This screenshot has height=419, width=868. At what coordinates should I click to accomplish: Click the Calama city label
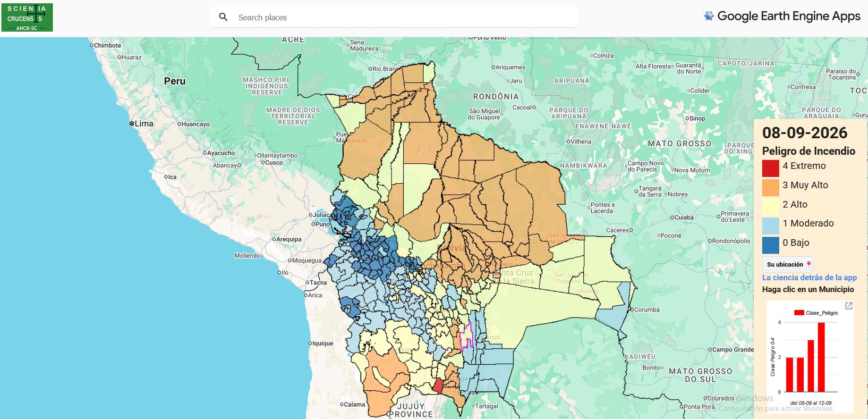pos(354,404)
